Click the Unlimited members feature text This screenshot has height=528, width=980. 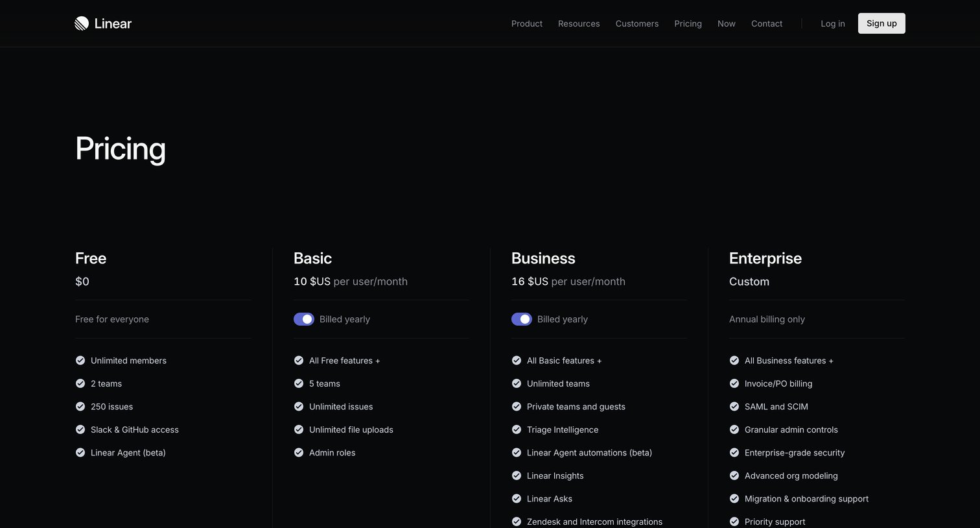128,361
